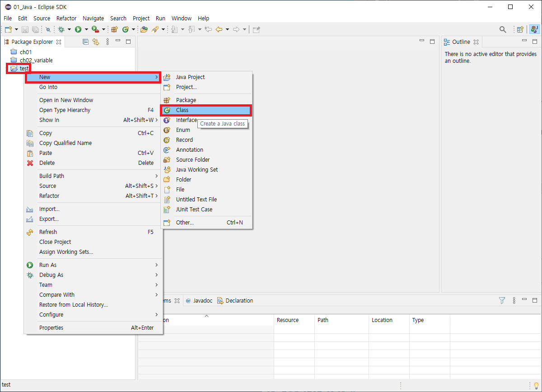The width and height of the screenshot is (542, 392).
Task: Open the New wizard dropdown arrow
Action: (x=17, y=29)
